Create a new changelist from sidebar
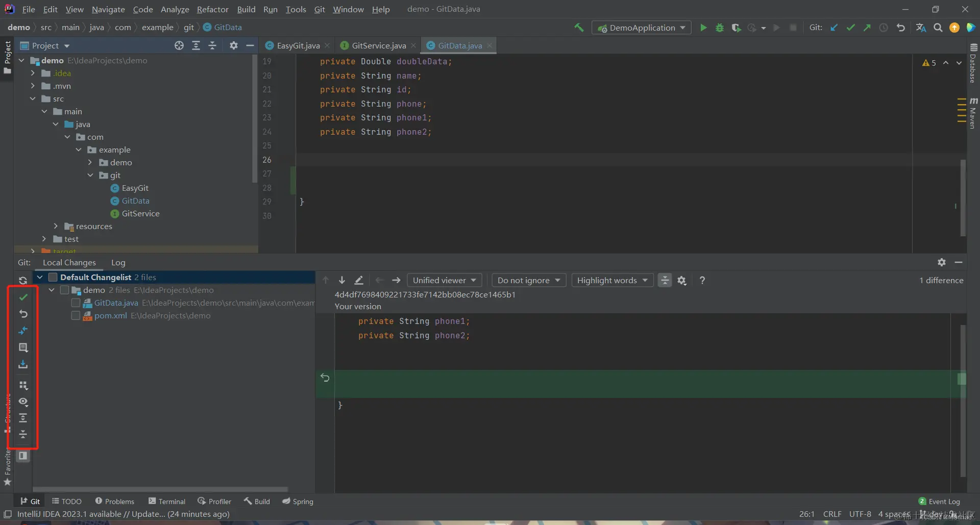This screenshot has height=525, width=980. click(x=23, y=347)
